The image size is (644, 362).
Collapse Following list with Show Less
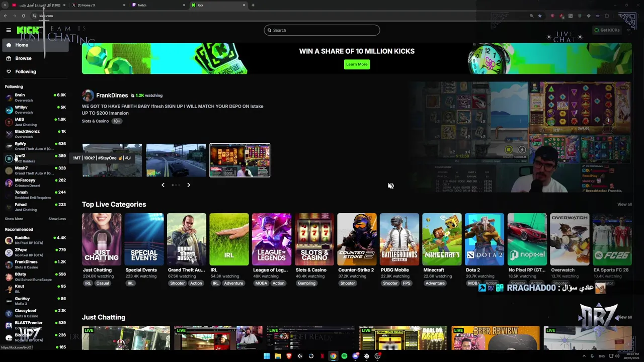(x=57, y=219)
